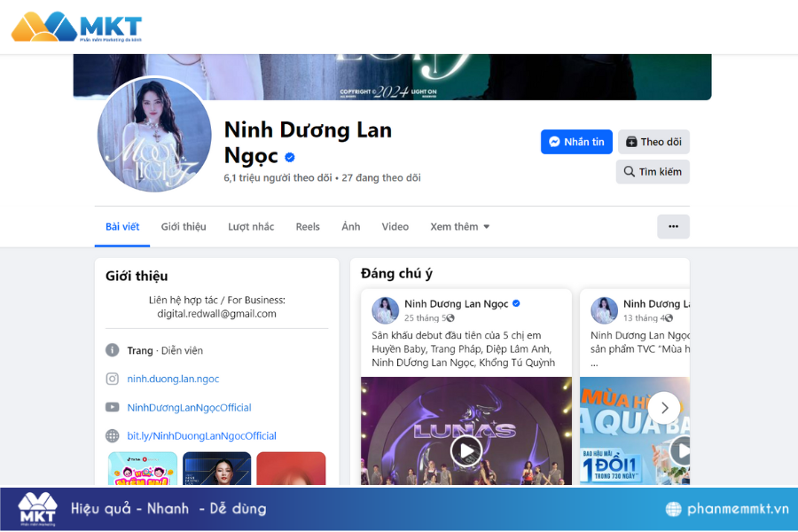Screen dimensions: 798x532
Task: Click the magnifier icon in Tìm kiếm button
Action: pos(630,172)
